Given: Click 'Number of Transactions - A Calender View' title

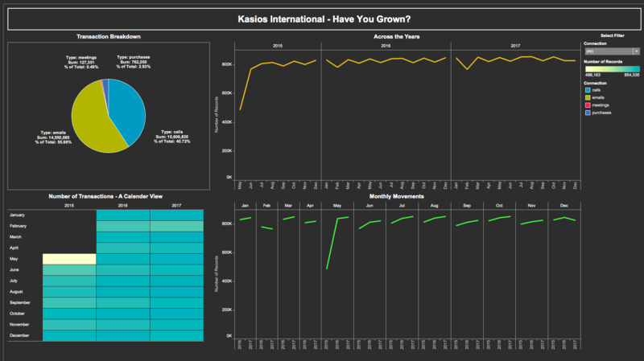Looking at the screenshot, I should click(x=105, y=196).
